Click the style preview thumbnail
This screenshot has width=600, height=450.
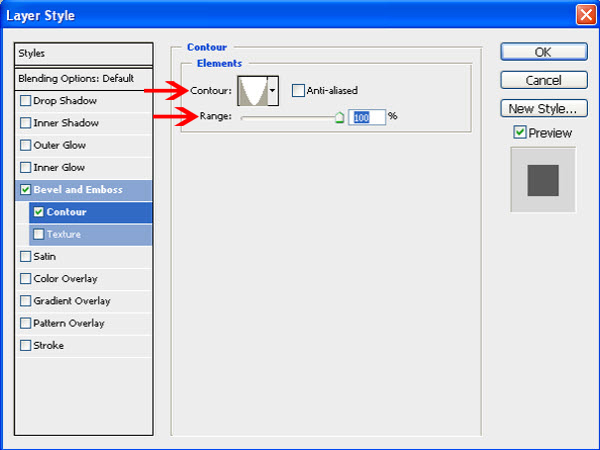click(543, 179)
